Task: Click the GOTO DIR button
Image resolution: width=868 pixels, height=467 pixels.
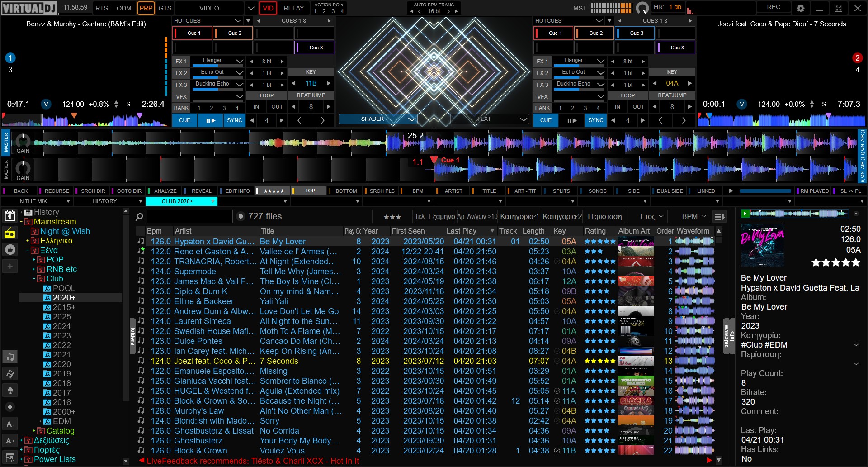Action: tap(128, 191)
